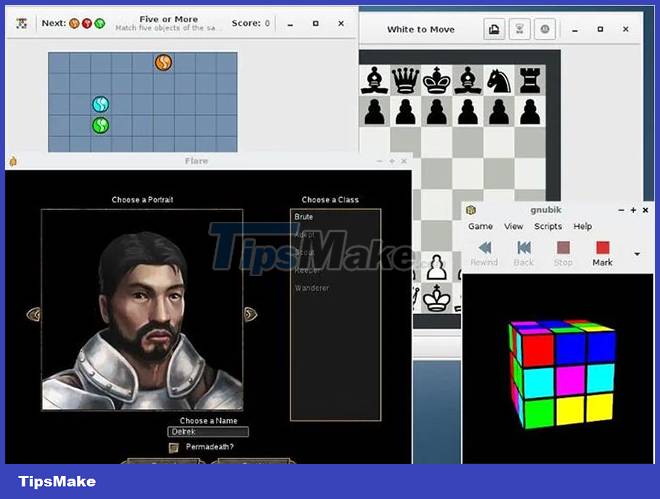Open the Five or More app menu icon
The width and height of the screenshot is (660, 499).
coord(22,24)
